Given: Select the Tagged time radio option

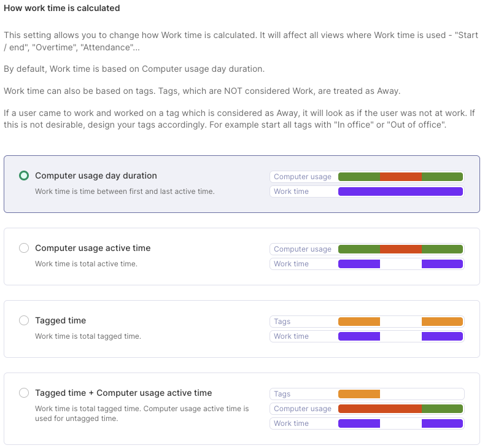Looking at the screenshot, I should pos(24,320).
